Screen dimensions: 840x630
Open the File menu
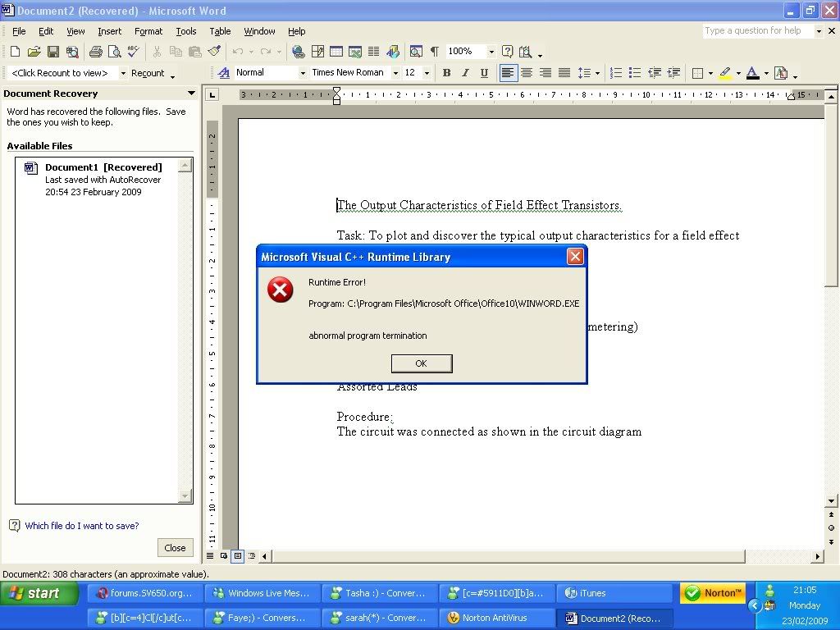tap(19, 31)
